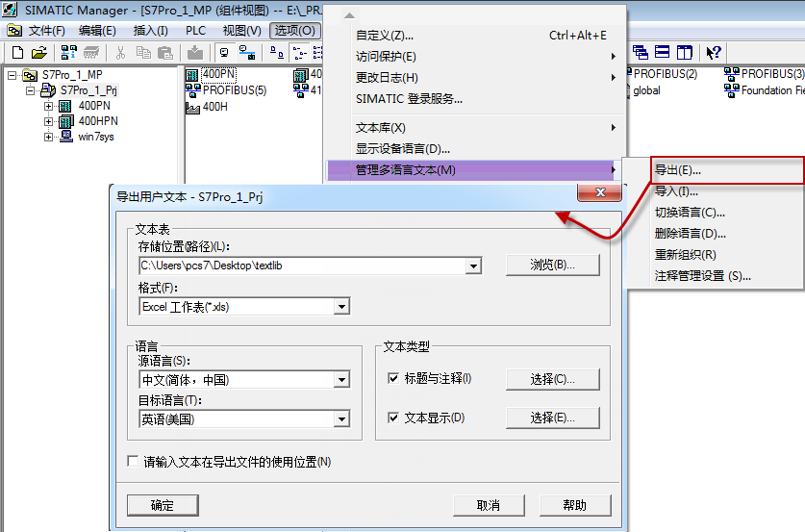
Task: Click the S7 Memory Card toolbar icon
Action: click(91, 52)
